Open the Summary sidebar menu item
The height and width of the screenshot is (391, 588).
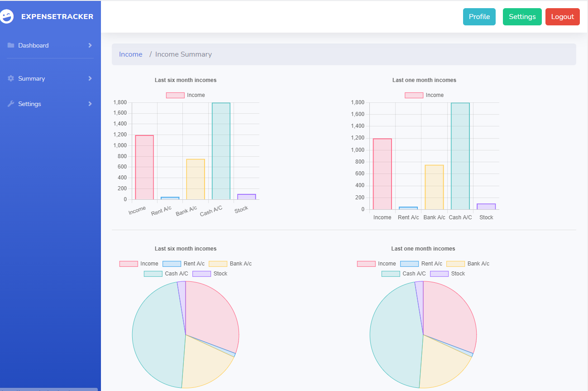coord(50,78)
